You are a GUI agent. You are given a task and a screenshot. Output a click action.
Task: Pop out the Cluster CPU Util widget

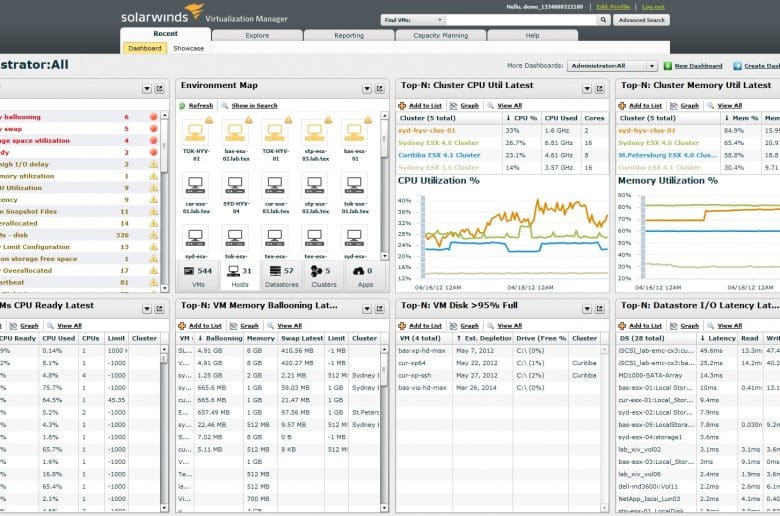(600, 89)
